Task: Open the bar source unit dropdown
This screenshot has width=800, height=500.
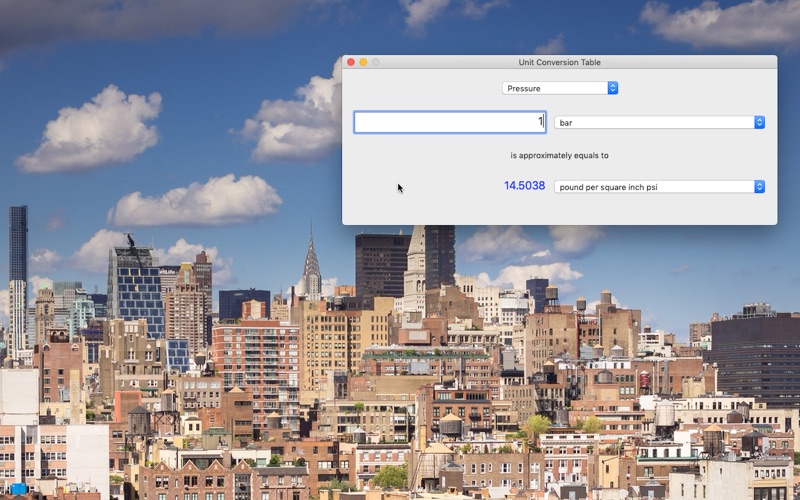Action: (x=659, y=122)
